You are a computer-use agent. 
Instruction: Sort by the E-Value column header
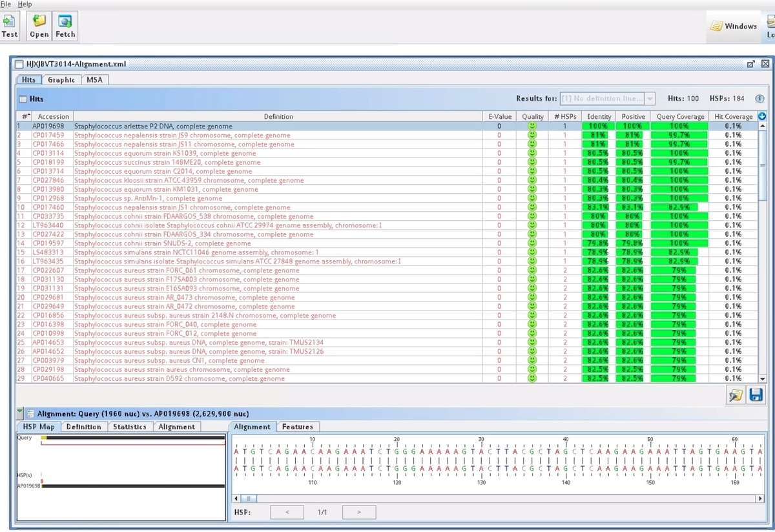(500, 116)
